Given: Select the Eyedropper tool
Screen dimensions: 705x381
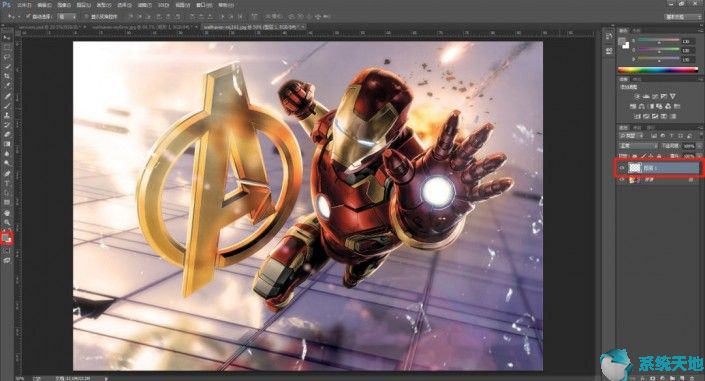Looking at the screenshot, I should point(7,86).
